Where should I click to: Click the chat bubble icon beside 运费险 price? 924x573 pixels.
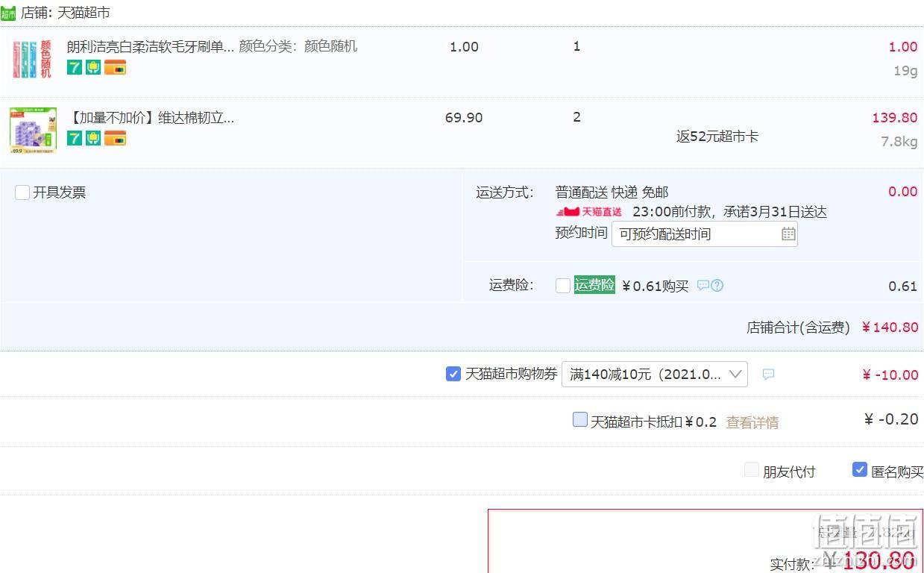coord(703,285)
